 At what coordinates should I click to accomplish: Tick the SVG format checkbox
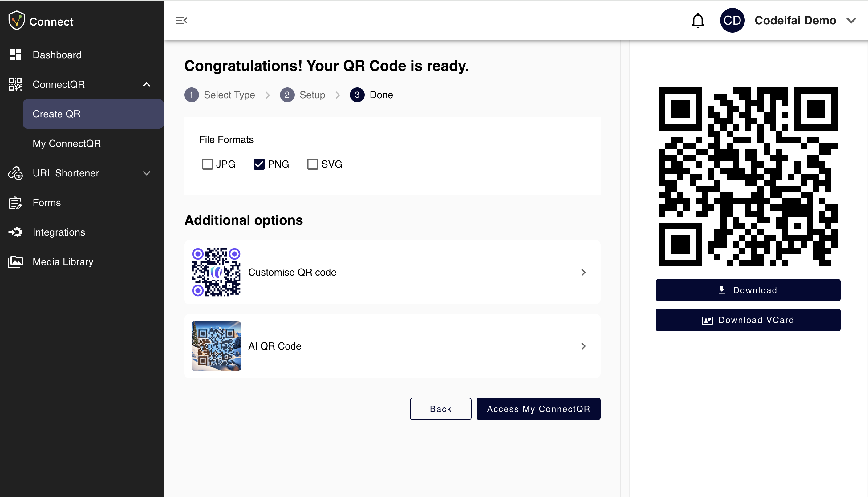coord(312,164)
